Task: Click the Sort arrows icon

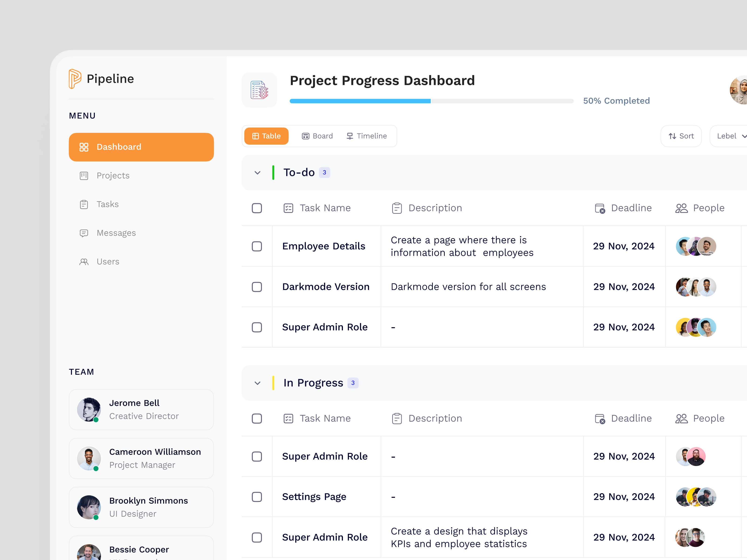Action: (672, 136)
